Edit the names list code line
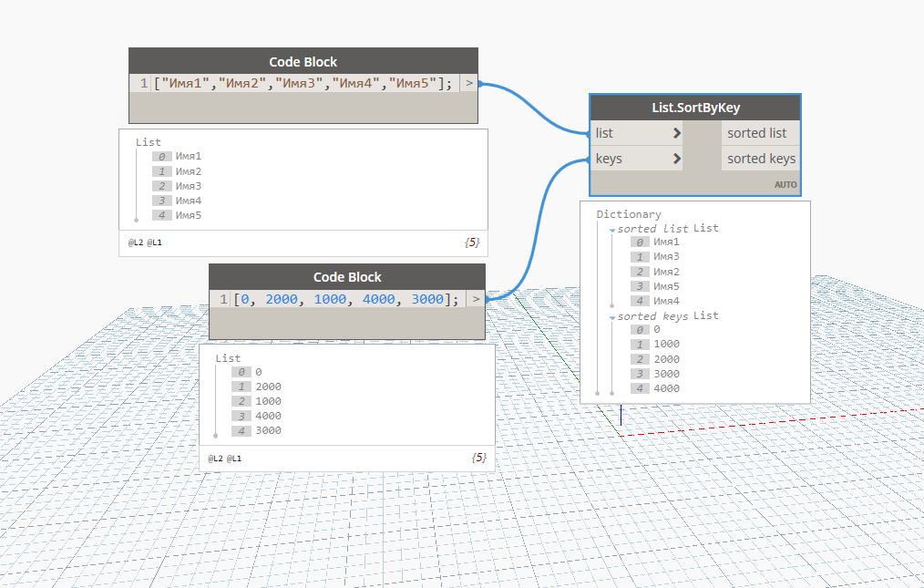The height and width of the screenshot is (588, 924). 303,83
